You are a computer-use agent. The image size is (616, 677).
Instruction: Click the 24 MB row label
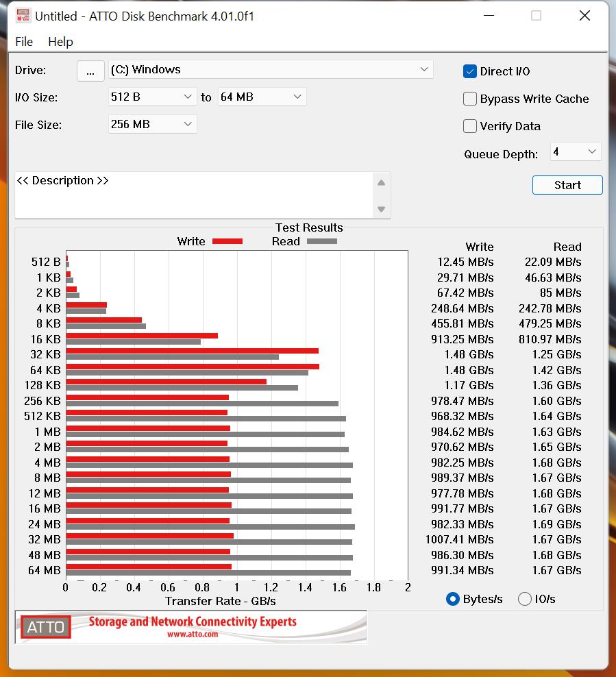44,524
